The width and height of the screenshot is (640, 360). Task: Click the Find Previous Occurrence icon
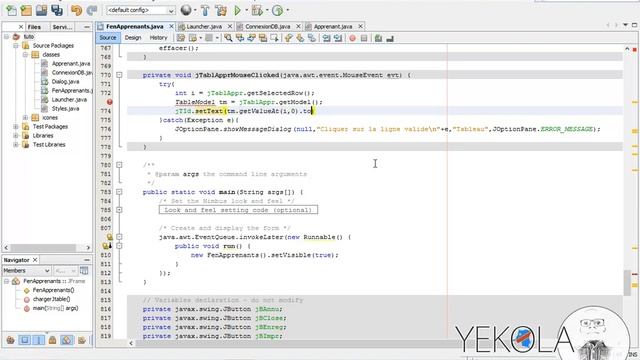(x=240, y=38)
